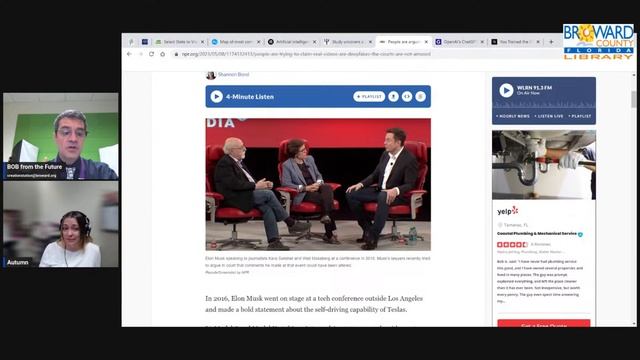Image resolution: width=640 pixels, height=360 pixels.
Task: Select the first pinned tab icon
Action: click(131, 42)
